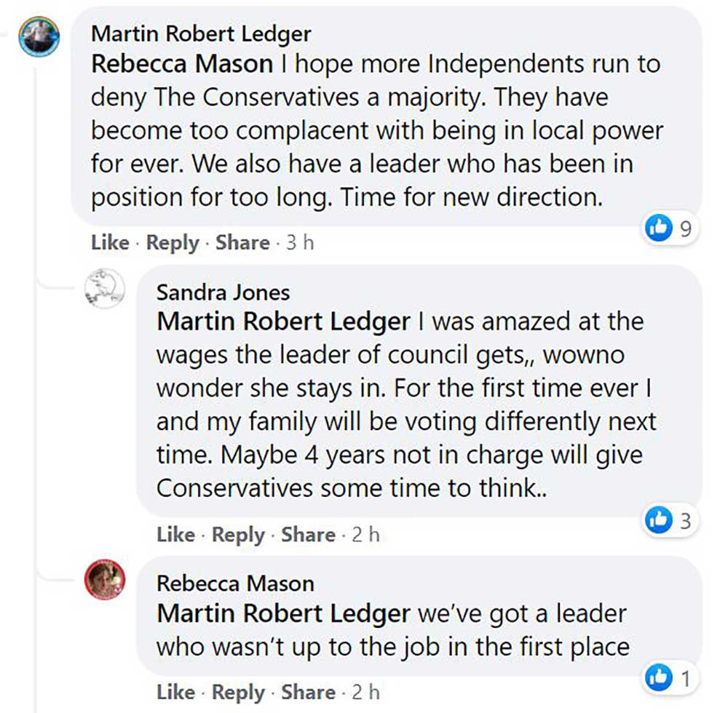Like Rebecca Mason's reply
Screen dimensions: 728x713
(175, 692)
